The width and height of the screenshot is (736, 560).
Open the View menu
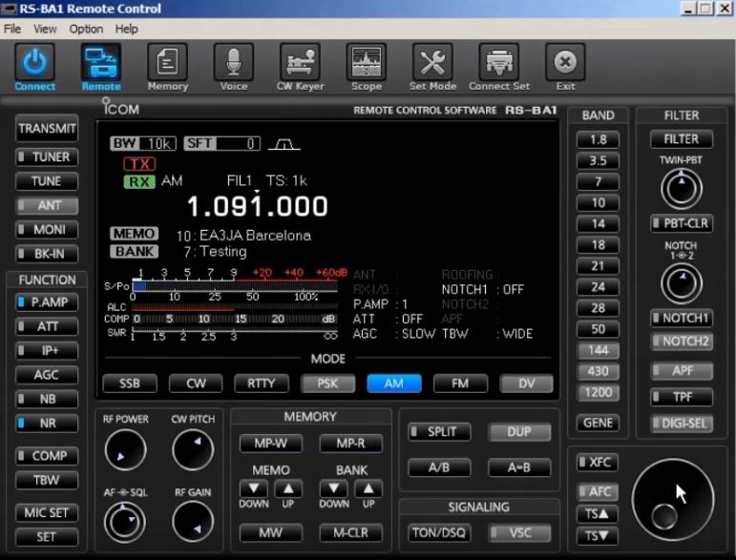click(x=45, y=30)
